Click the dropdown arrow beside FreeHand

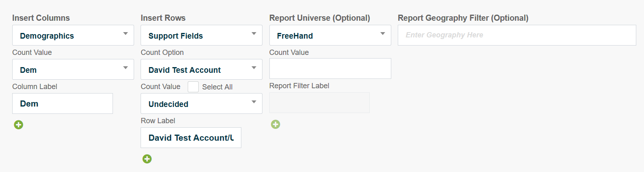point(382,34)
